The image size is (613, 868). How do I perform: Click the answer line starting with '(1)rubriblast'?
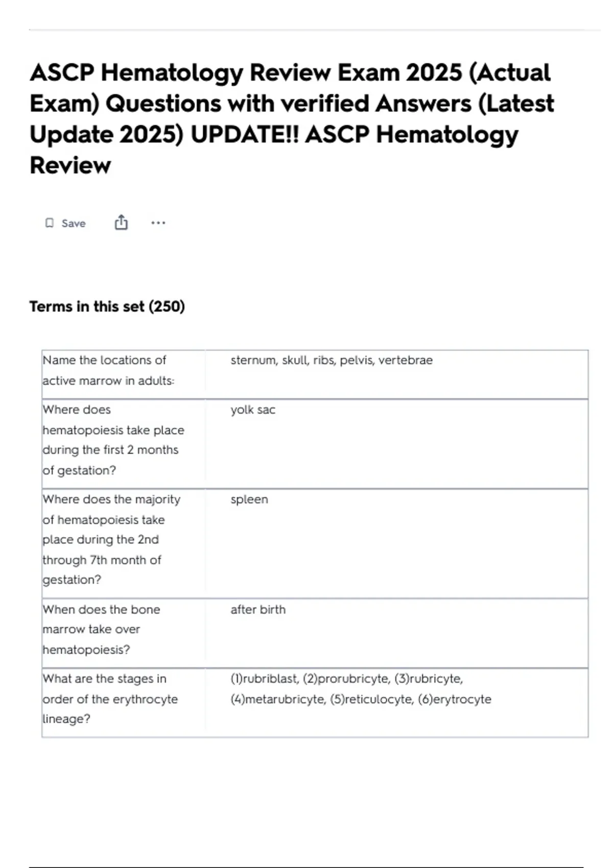pyautogui.click(x=346, y=679)
